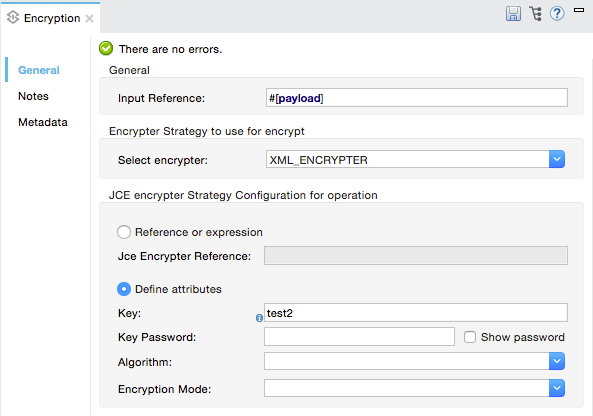Click the Input Reference field
Screen dimensions: 593x416
pyautogui.click(x=417, y=98)
